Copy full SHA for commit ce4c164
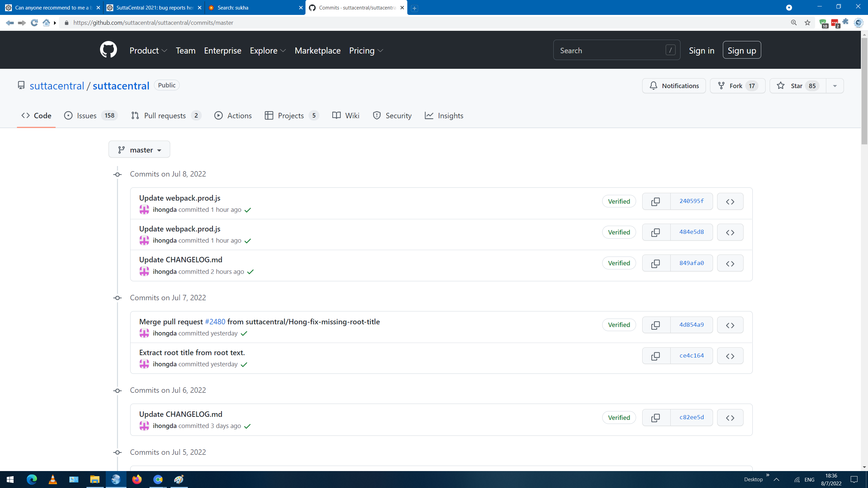This screenshot has height=488, width=868. 656,356
